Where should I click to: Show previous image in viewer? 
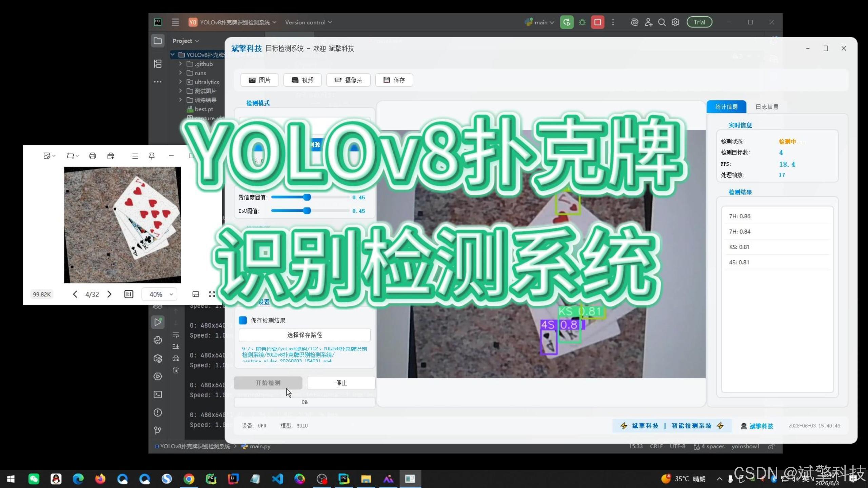point(75,294)
